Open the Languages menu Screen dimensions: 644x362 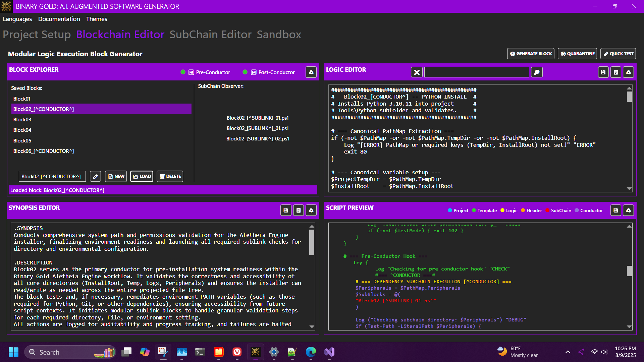click(x=17, y=19)
